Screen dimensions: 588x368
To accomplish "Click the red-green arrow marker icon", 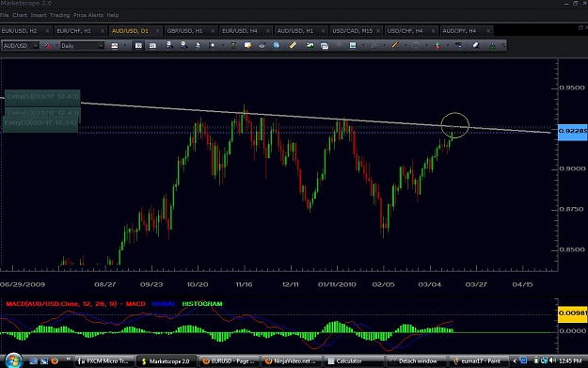I will 437,46.
